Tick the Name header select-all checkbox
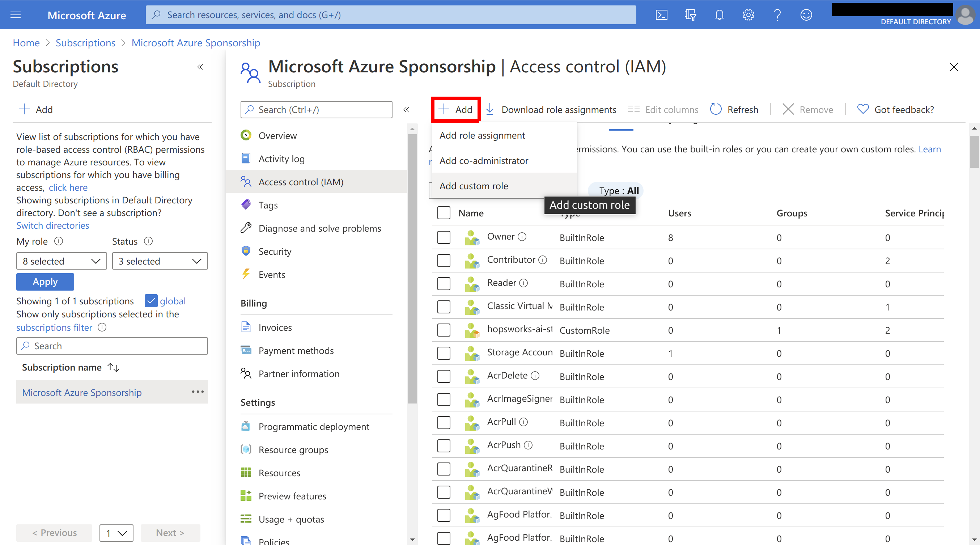The height and width of the screenshot is (545, 980). tap(444, 213)
